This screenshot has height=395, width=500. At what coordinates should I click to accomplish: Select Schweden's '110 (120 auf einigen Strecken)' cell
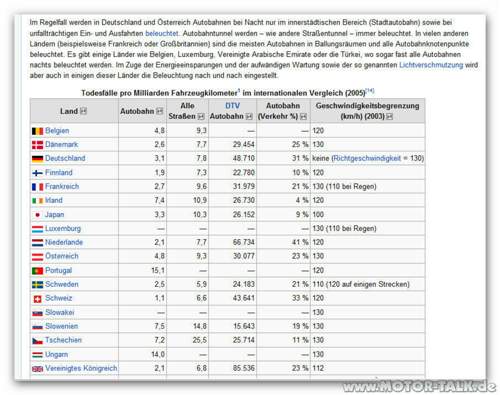361,284
